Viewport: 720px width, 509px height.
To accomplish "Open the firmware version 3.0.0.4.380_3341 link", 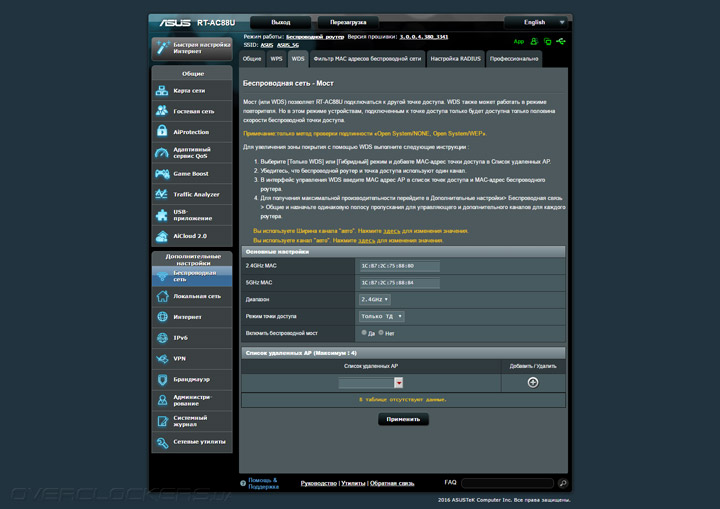I will pos(423,37).
